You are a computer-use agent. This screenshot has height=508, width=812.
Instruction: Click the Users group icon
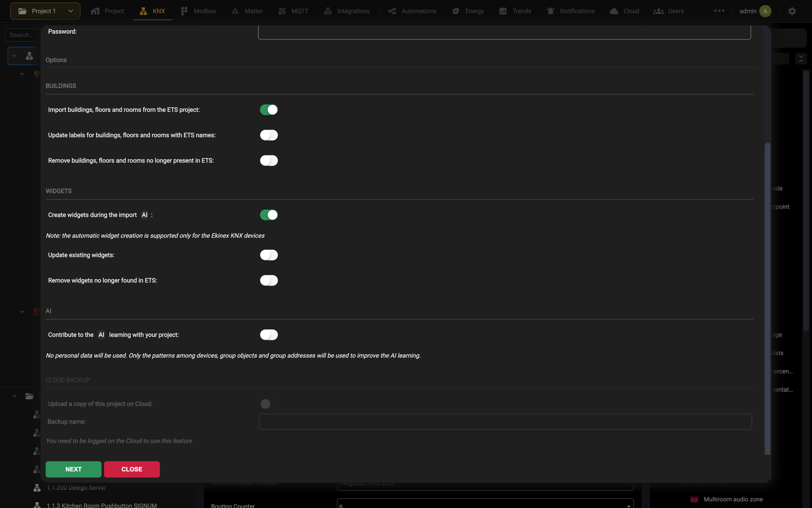658,11
